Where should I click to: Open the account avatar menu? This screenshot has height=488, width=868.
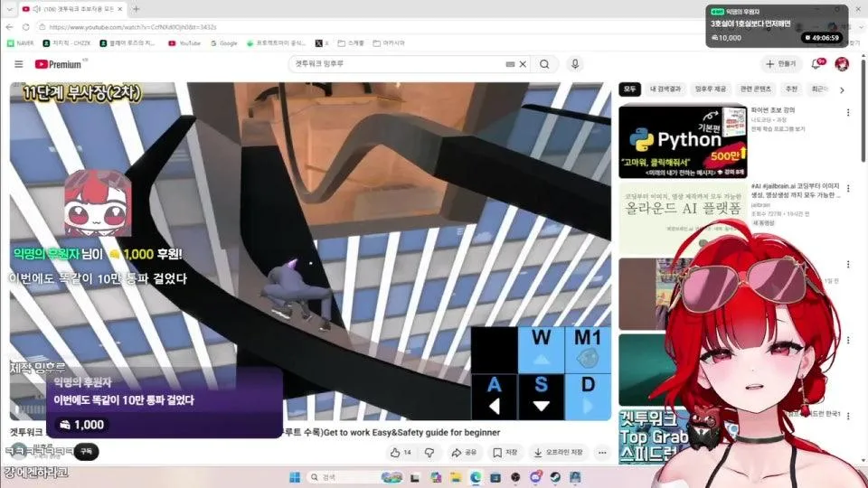[842, 64]
